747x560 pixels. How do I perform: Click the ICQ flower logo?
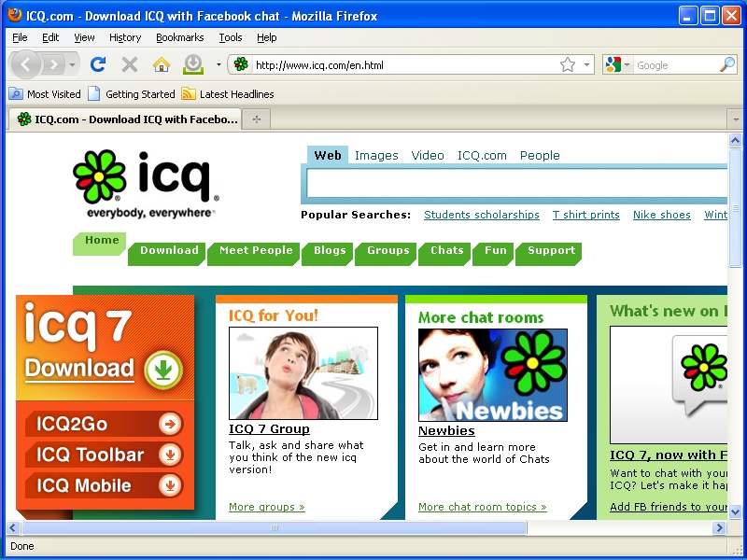coord(100,176)
